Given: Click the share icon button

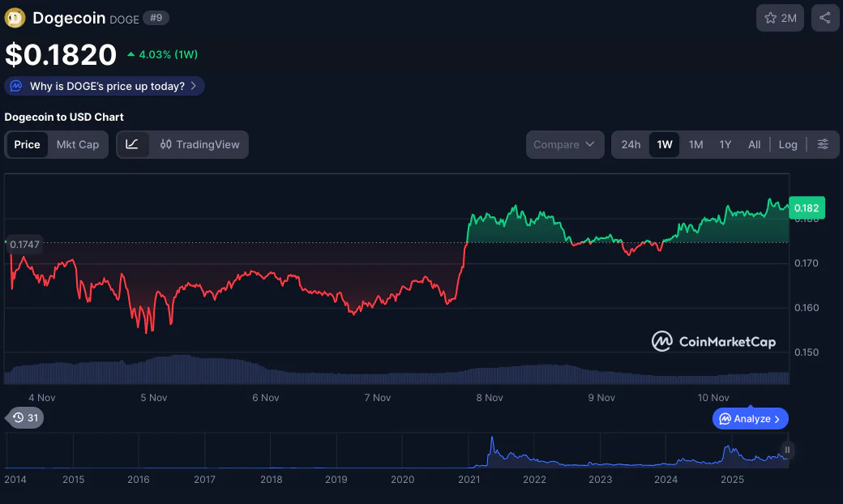Looking at the screenshot, I should (824, 18).
